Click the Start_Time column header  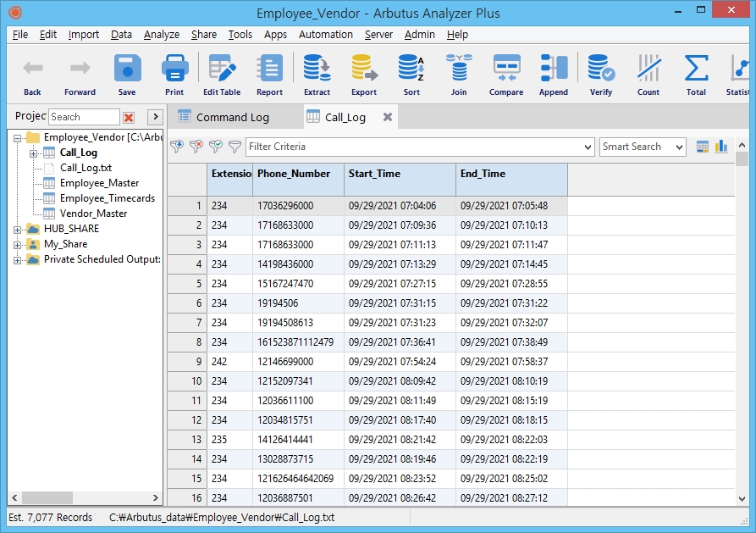[x=400, y=180]
